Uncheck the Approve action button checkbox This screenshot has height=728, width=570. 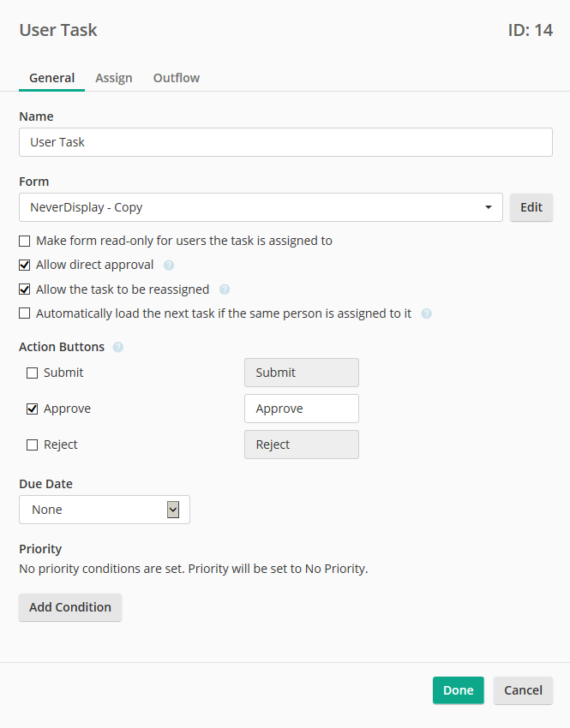pos(33,409)
